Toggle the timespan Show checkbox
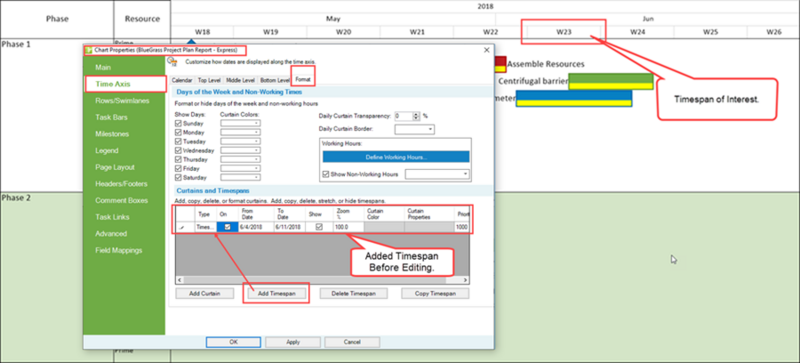 319,227
